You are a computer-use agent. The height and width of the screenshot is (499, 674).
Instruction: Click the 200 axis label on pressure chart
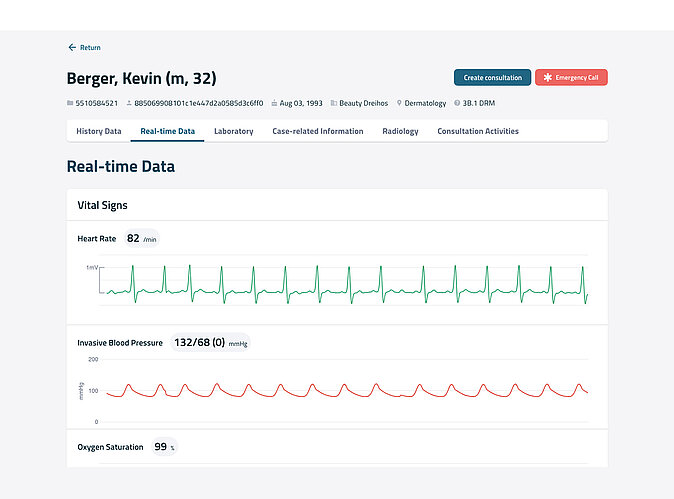point(93,359)
